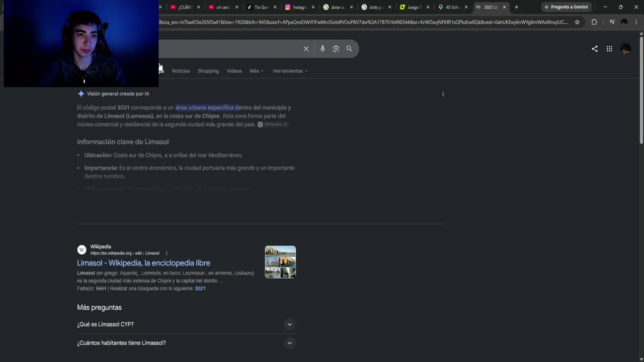The height and width of the screenshot is (362, 644).
Task: Close the 'cri card' YouTube tab
Action: coord(236,7)
